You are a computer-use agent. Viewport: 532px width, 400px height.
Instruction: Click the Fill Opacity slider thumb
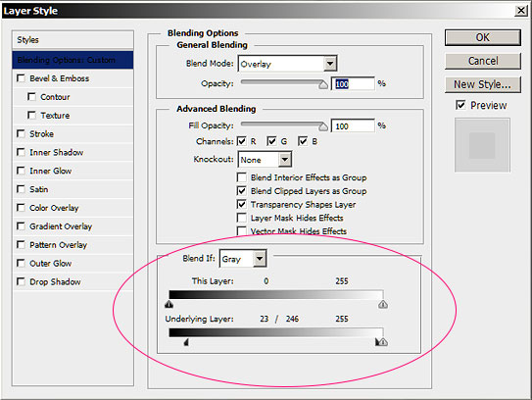click(323, 126)
